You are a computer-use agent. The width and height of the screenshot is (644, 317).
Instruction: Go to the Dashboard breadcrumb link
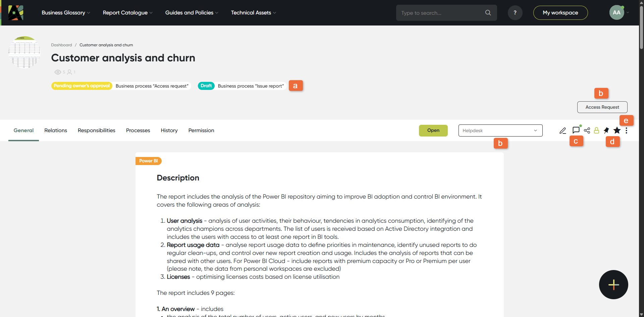tap(61, 45)
